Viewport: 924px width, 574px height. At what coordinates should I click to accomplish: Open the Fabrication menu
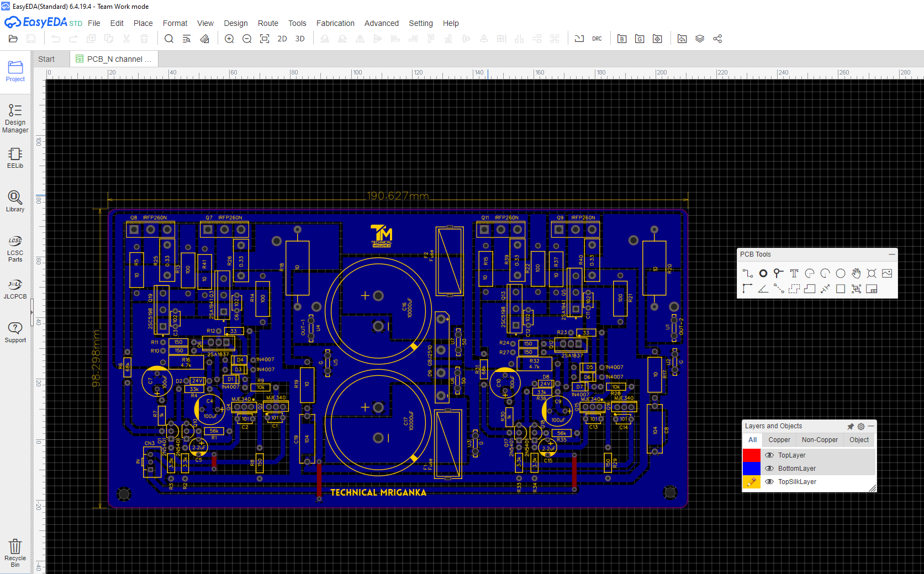[335, 23]
